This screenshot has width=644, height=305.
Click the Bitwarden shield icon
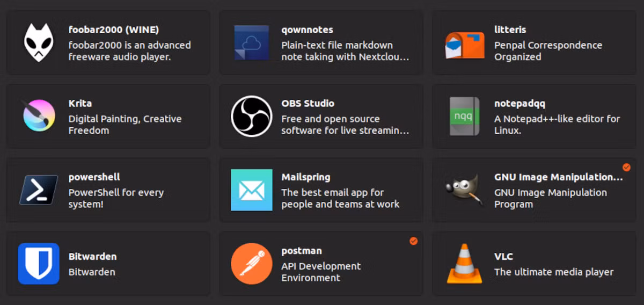pyautogui.click(x=39, y=263)
